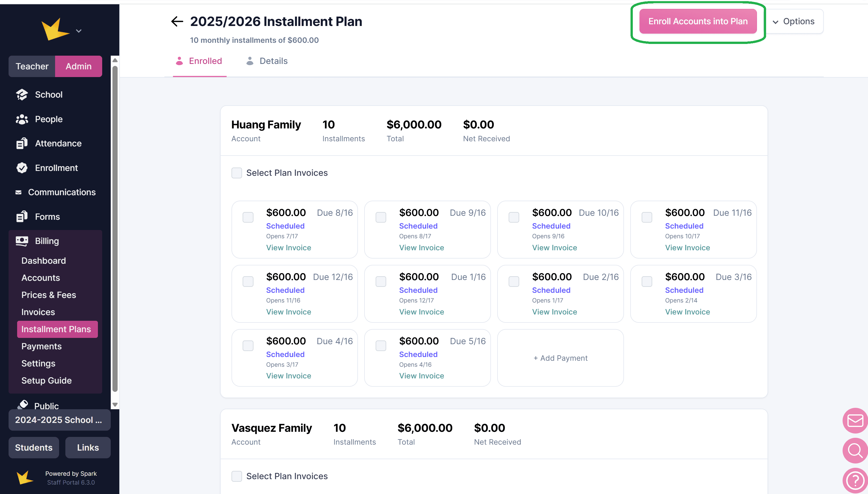The width and height of the screenshot is (868, 494).
Task: Open Payments in Billing submenu
Action: pyautogui.click(x=41, y=346)
